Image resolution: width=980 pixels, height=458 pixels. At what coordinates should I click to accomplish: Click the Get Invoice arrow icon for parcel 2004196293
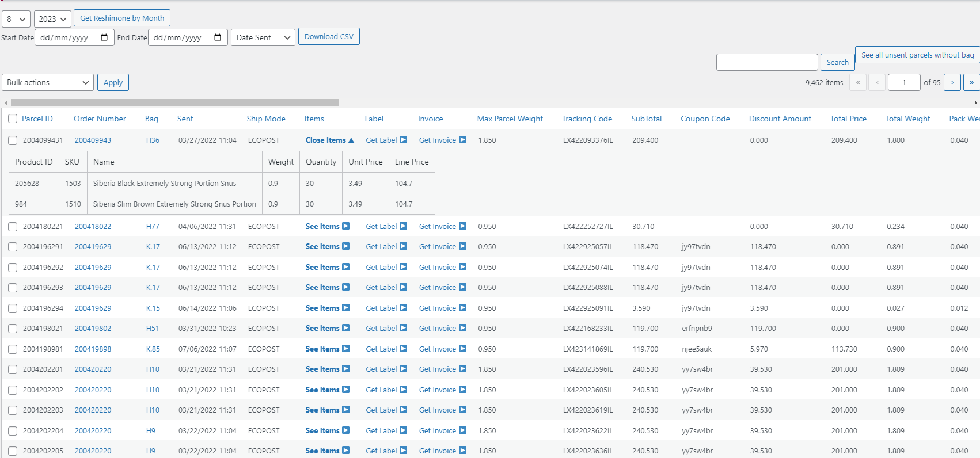463,287
